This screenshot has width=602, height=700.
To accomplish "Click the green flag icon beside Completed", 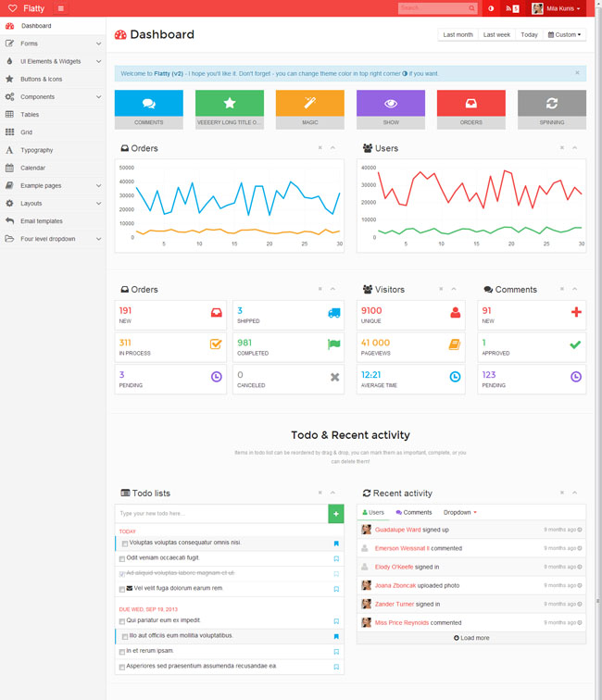I will [334, 344].
